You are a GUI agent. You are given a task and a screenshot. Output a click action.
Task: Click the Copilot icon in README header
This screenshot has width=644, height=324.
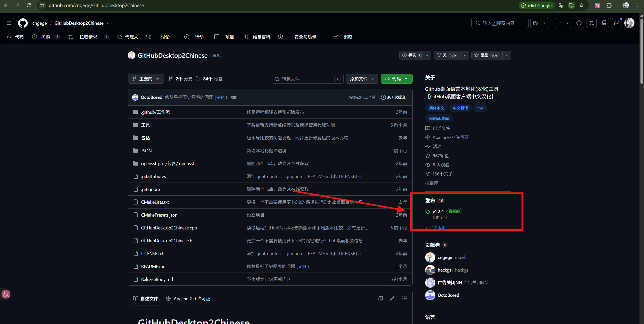click(x=381, y=298)
